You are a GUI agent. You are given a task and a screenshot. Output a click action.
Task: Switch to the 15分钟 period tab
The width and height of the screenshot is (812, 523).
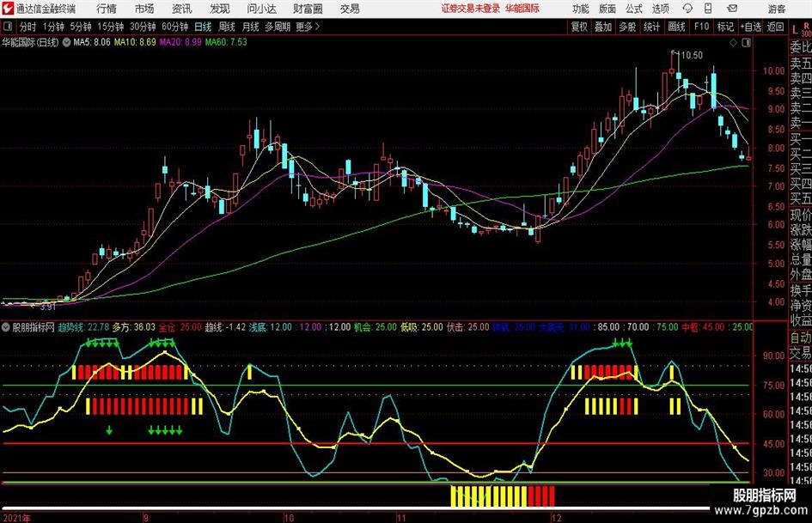[x=110, y=27]
